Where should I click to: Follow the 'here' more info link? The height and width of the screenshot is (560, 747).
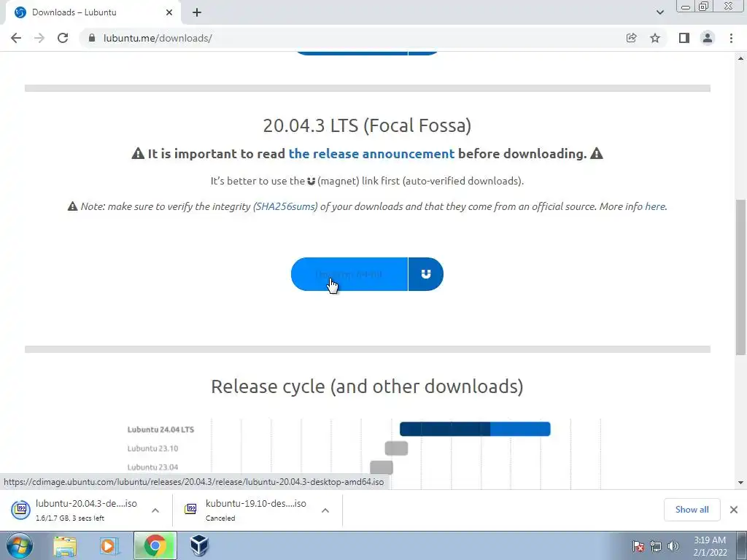655,206
